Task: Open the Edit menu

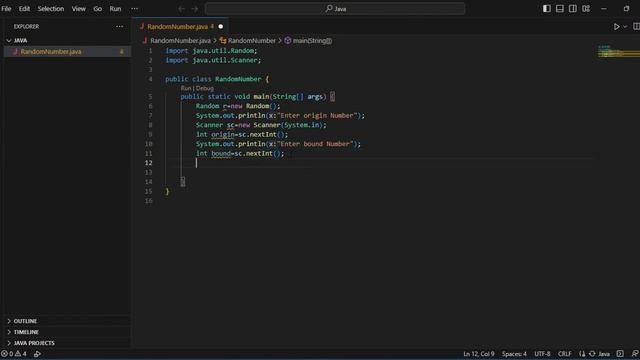Action: click(24, 9)
